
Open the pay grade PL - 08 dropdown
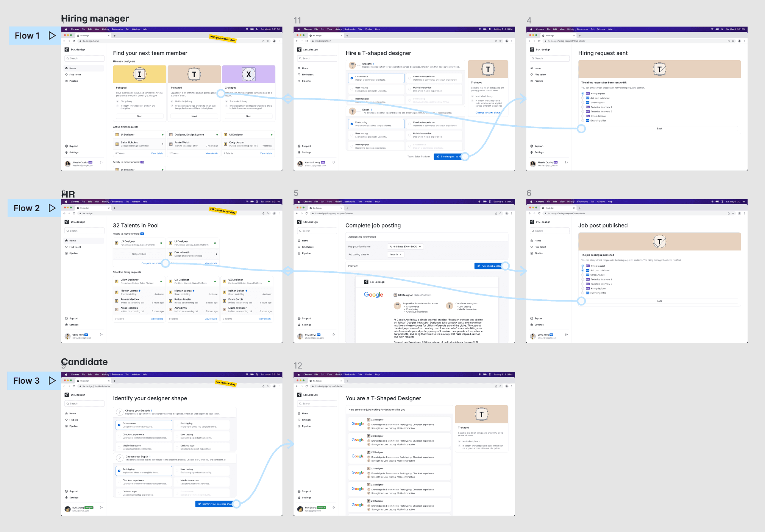click(405, 246)
